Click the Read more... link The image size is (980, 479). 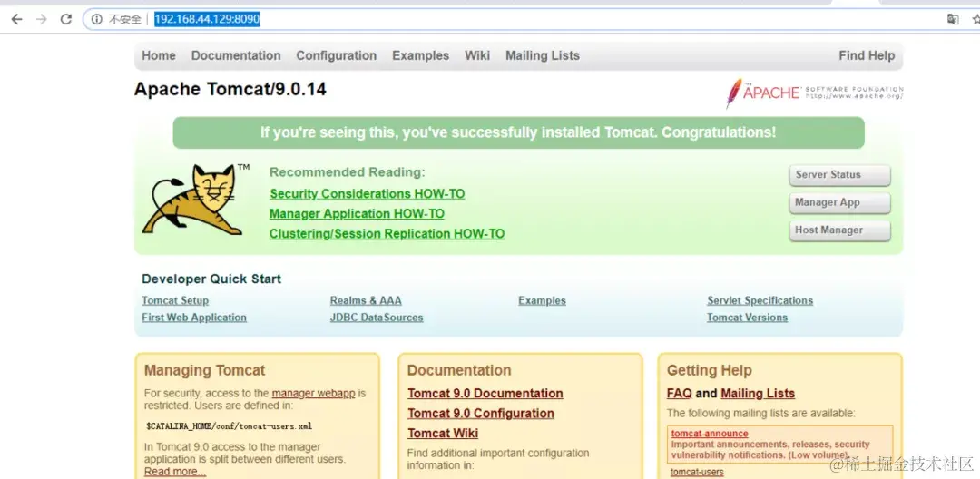click(x=175, y=472)
